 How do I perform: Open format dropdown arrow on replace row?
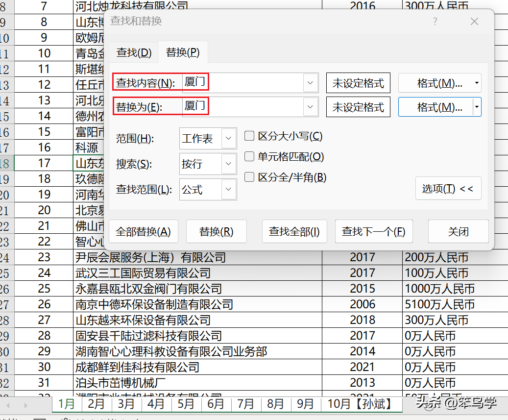[477, 107]
